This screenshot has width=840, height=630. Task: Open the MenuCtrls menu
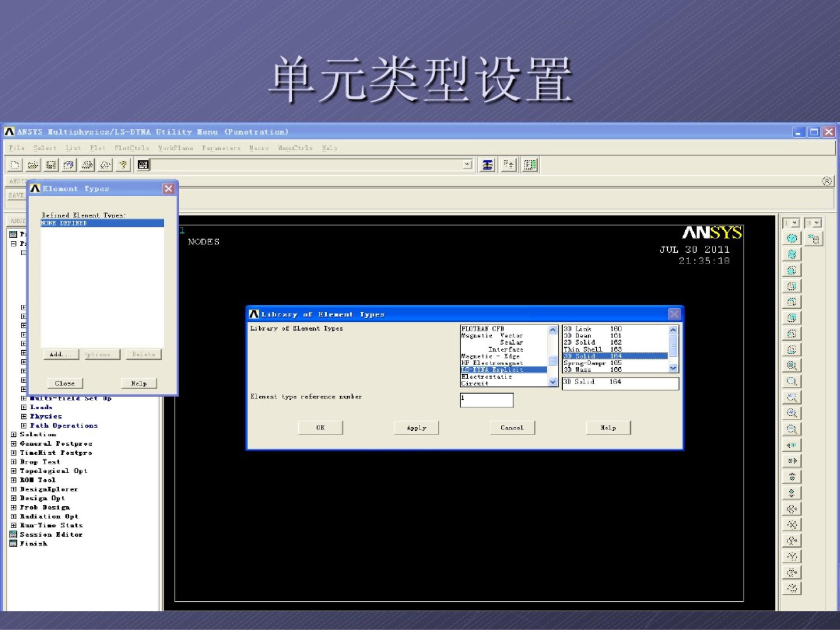click(x=295, y=148)
